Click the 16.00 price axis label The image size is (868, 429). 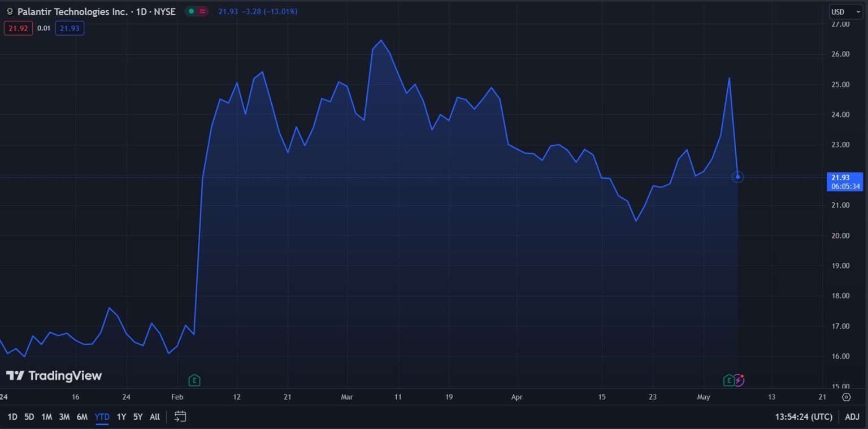coord(840,356)
